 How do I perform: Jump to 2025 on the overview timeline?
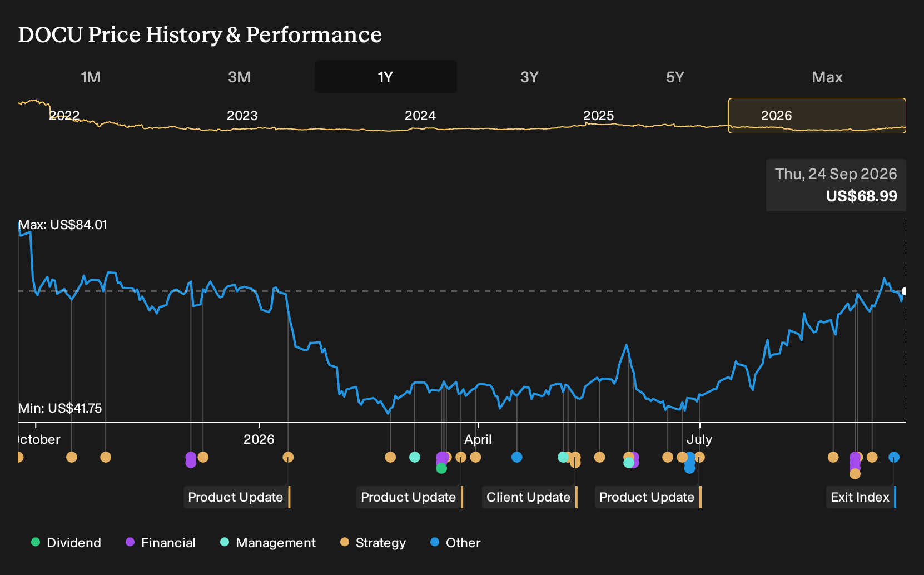[598, 116]
